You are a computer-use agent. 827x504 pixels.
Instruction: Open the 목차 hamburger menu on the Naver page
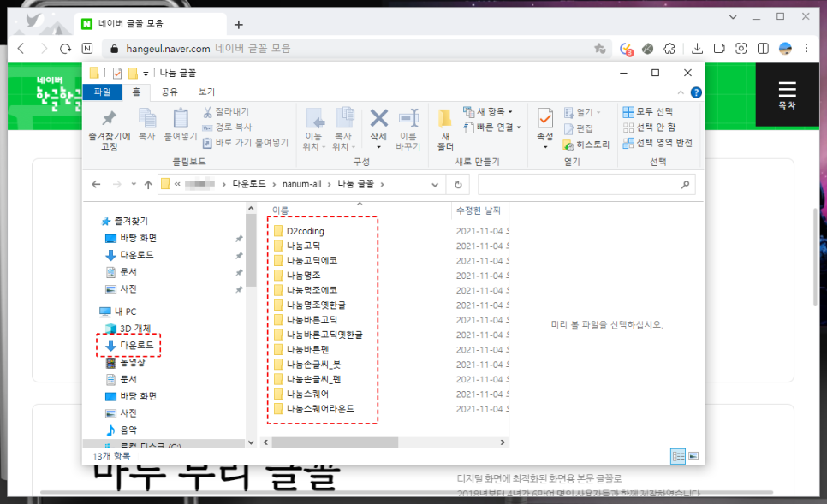tap(787, 94)
